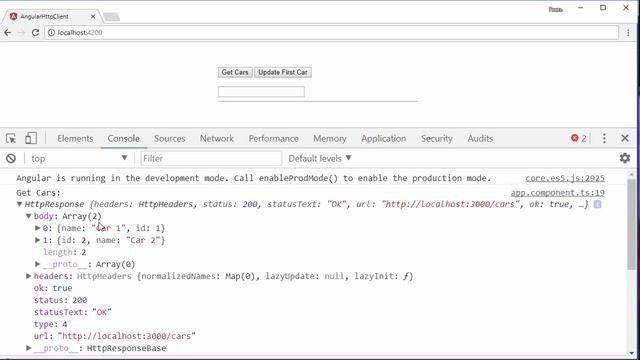Click the Chrome profile name button in title bar
640x360 pixels.
pyautogui.click(x=556, y=9)
